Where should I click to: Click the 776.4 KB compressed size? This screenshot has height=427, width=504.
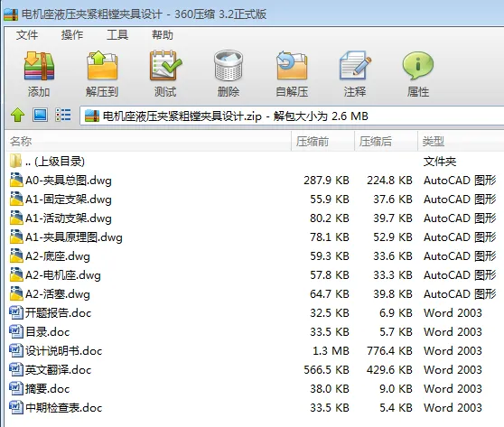click(x=389, y=351)
